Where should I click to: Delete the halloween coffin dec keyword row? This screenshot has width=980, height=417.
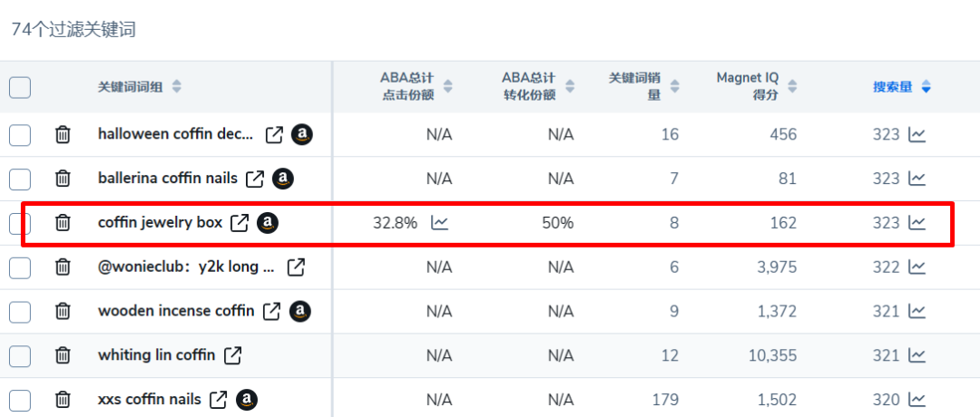pos(63,135)
